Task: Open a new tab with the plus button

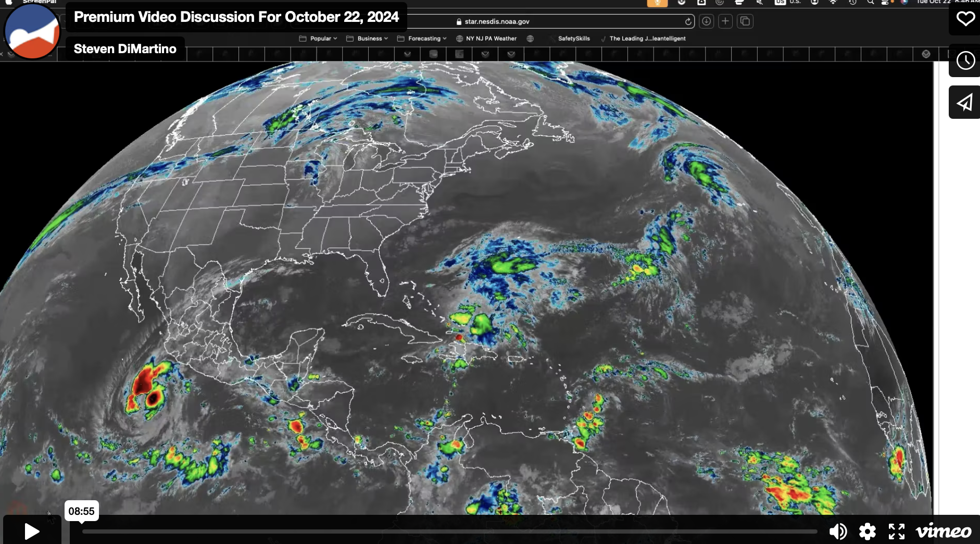Action: 725,21
